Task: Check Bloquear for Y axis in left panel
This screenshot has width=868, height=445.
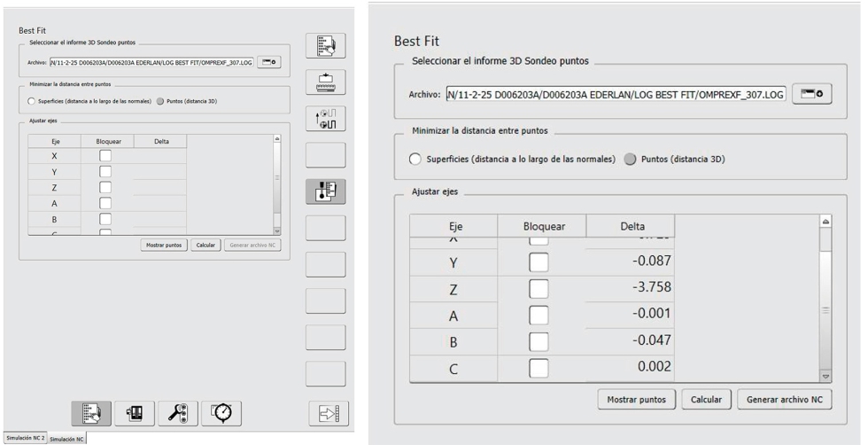Action: (105, 172)
